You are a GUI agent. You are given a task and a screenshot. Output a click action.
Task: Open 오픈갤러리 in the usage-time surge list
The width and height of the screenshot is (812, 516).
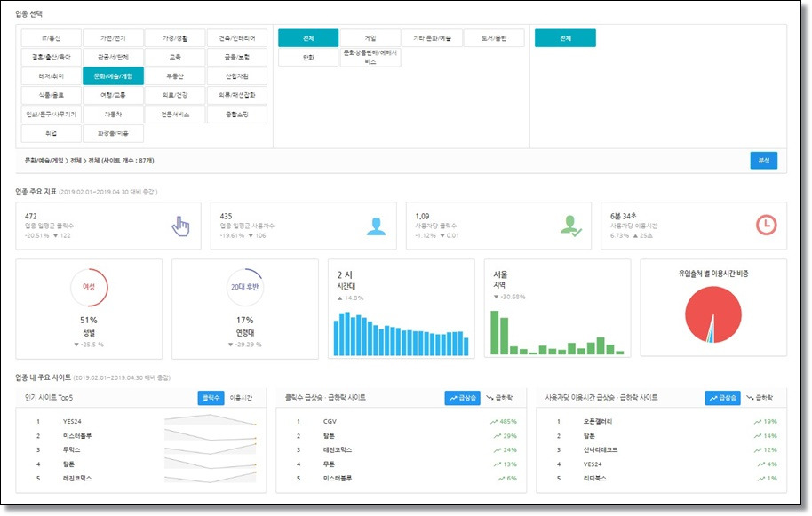click(x=598, y=422)
